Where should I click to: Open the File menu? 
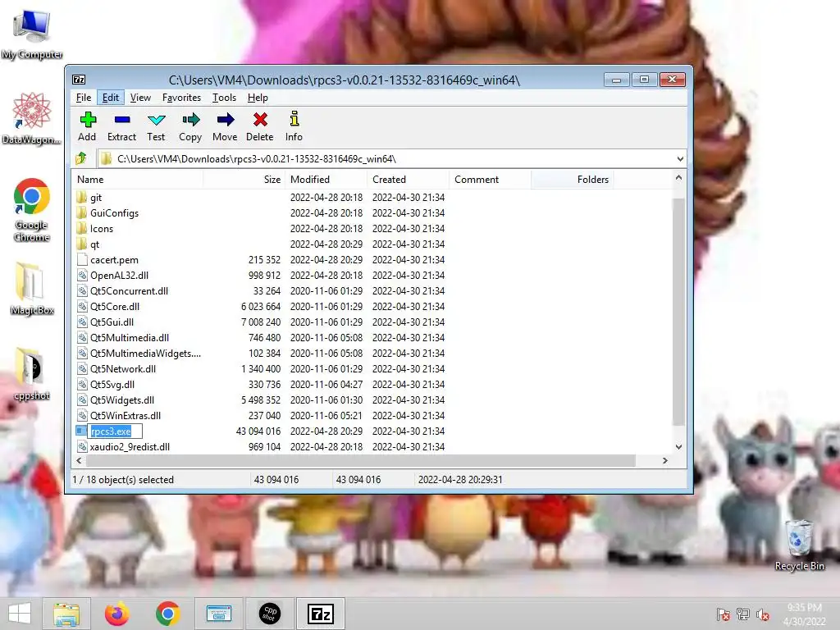84,98
